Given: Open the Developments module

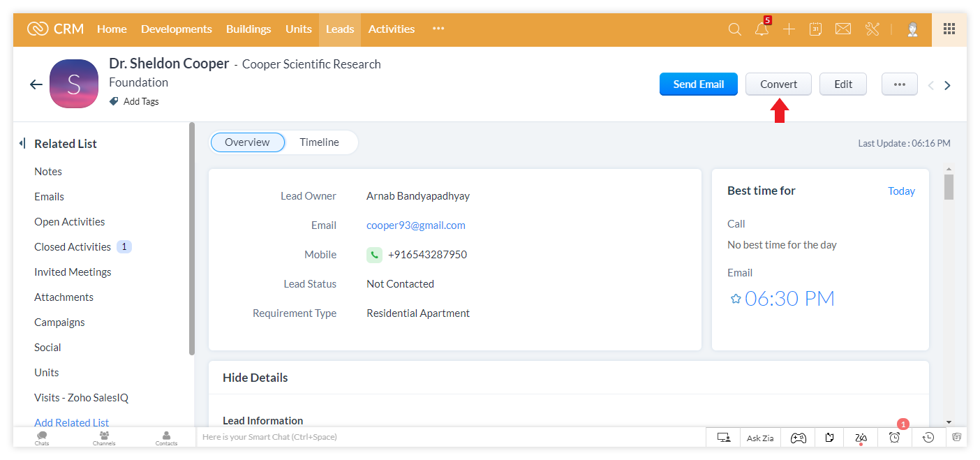Looking at the screenshot, I should point(177,29).
